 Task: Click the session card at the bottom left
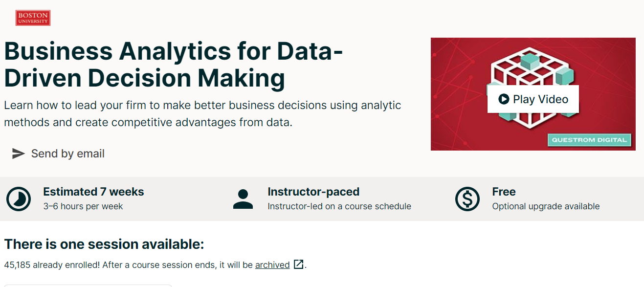87,285
